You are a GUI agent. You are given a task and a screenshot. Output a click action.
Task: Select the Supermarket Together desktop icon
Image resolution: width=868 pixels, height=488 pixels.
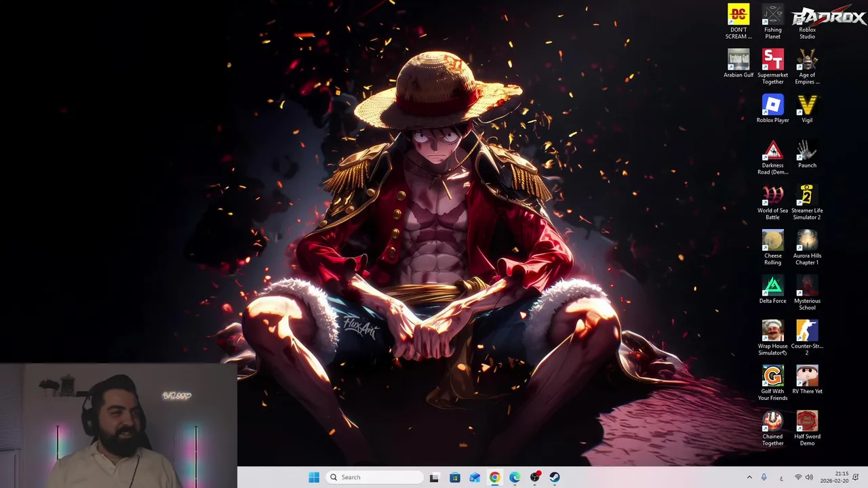coord(772,67)
